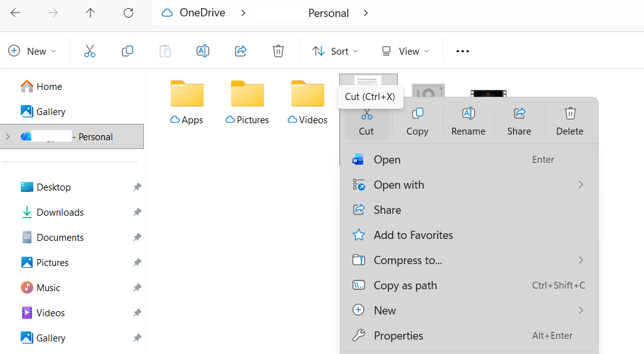Image resolution: width=644 pixels, height=354 pixels.
Task: Select the Apps folder
Action: click(187, 102)
